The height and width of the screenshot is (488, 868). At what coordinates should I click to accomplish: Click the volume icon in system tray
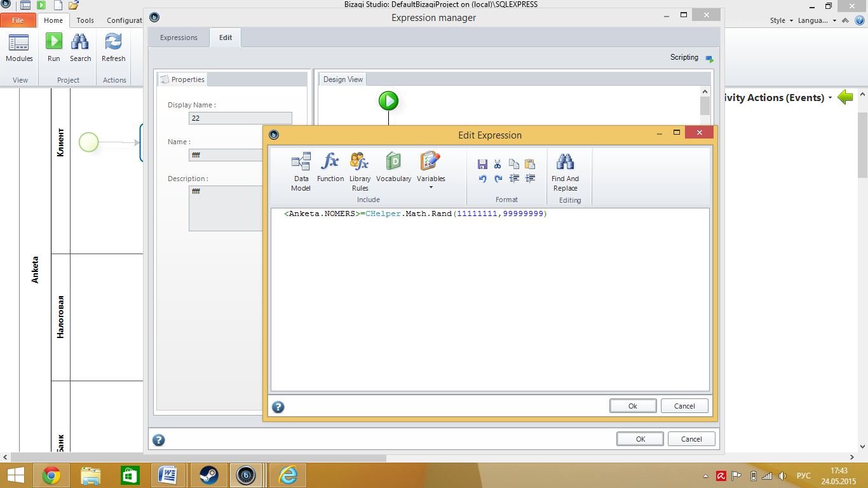coord(783,475)
